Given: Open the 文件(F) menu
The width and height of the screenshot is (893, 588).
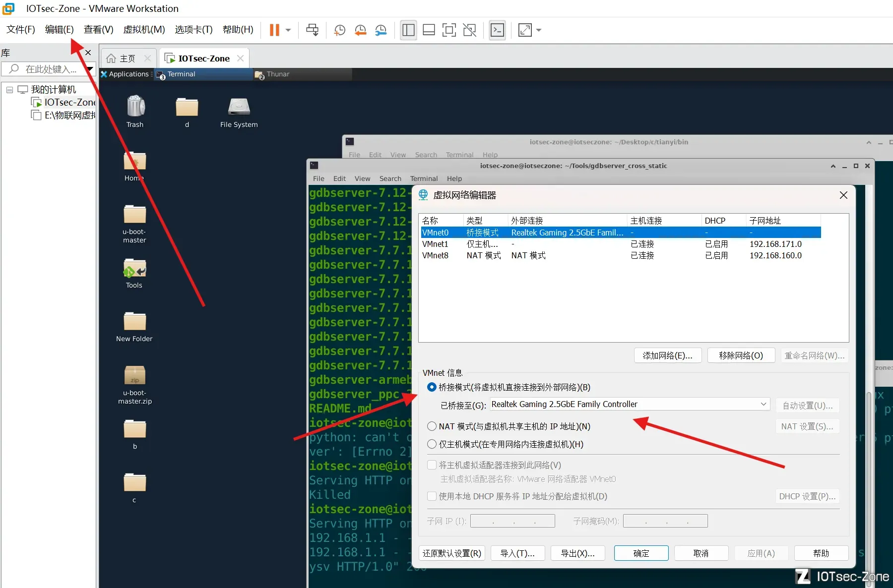Looking at the screenshot, I should [21, 30].
